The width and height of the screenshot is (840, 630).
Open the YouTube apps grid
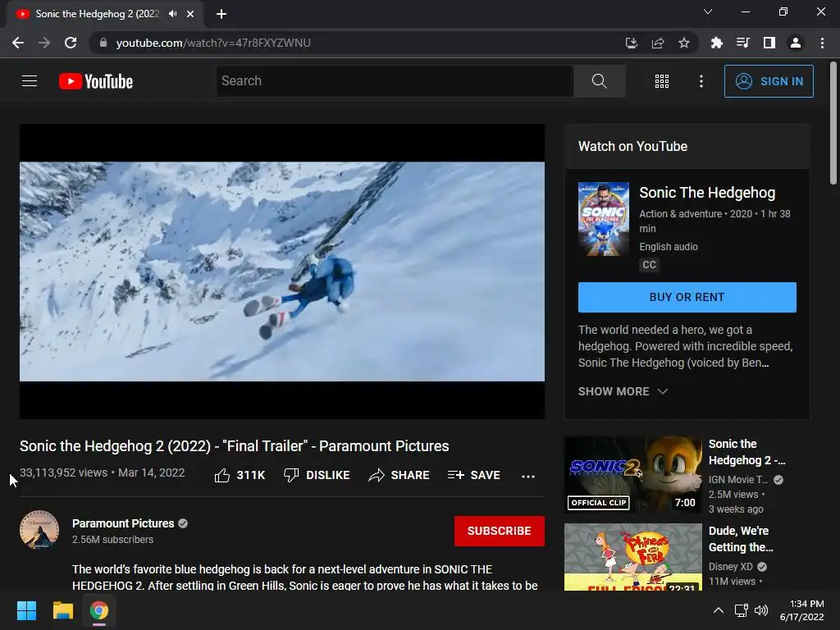(x=662, y=81)
